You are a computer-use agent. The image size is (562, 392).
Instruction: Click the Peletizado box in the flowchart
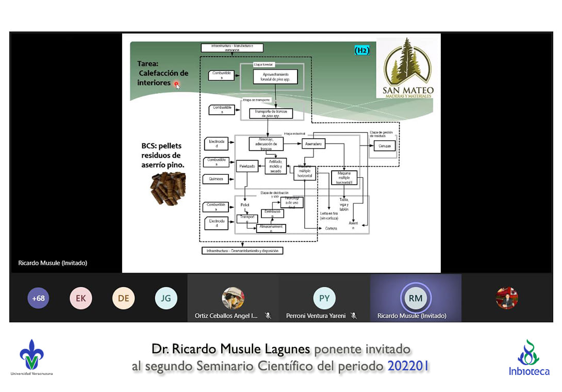pos(247,167)
